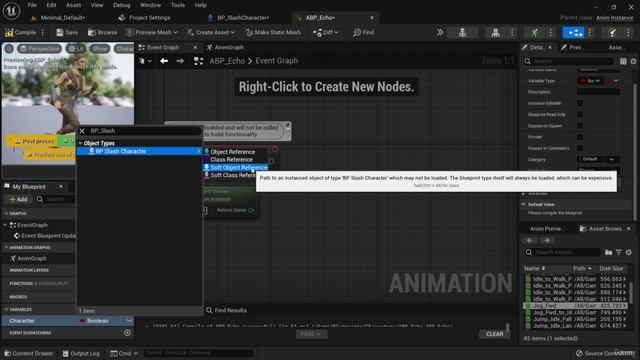
Task: Click Add button in My Blueprint
Action: (x=18, y=199)
